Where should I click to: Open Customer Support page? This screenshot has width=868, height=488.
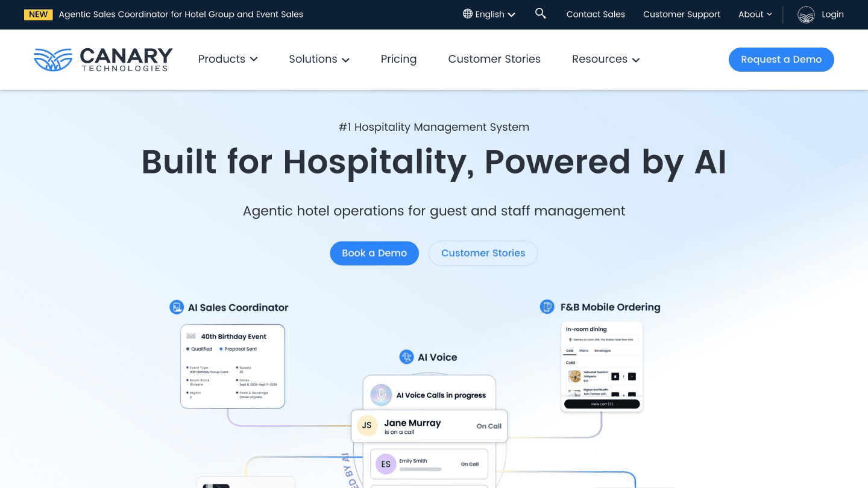(x=682, y=14)
